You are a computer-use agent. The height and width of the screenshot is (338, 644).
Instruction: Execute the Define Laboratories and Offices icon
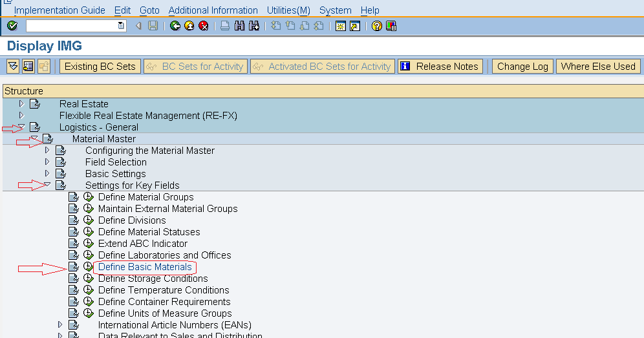pos(89,255)
